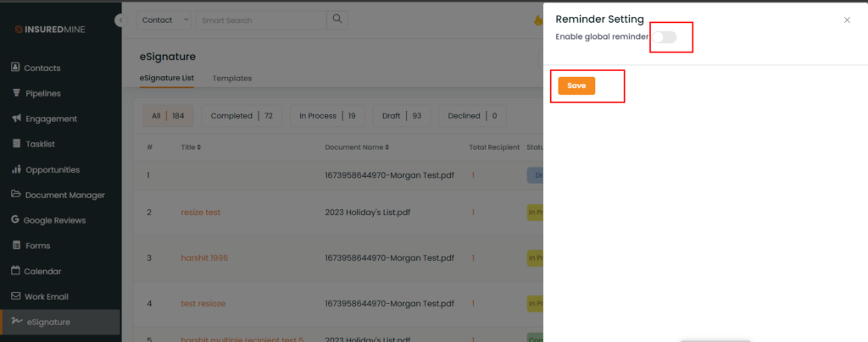The width and height of the screenshot is (868, 342).
Task: Switch to the Templates tab
Action: [232, 79]
